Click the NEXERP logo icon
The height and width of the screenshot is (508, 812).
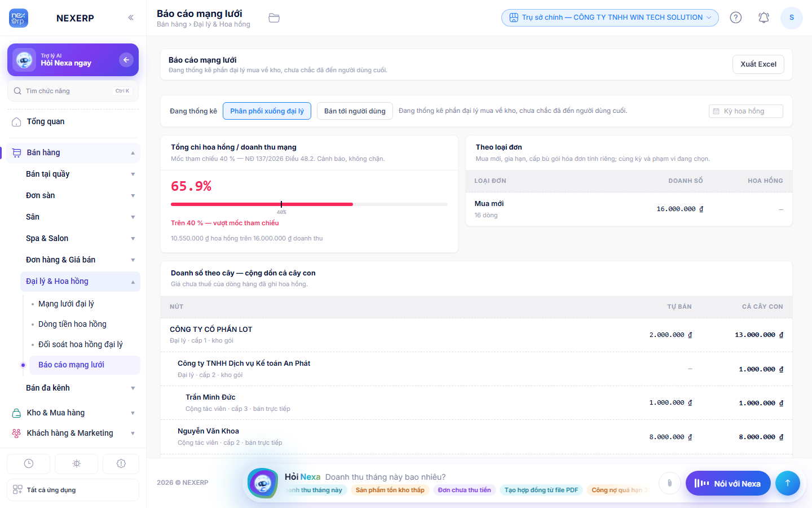point(19,18)
